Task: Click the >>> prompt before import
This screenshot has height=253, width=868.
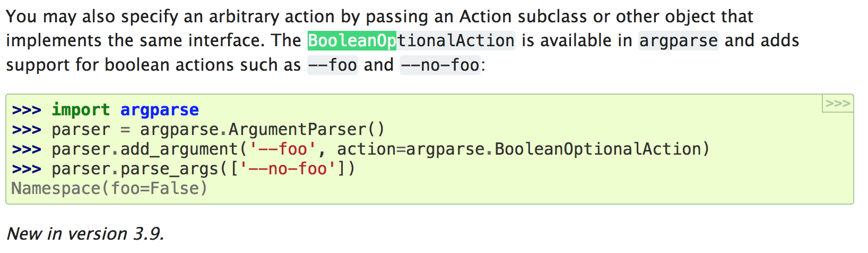Action: [27, 110]
